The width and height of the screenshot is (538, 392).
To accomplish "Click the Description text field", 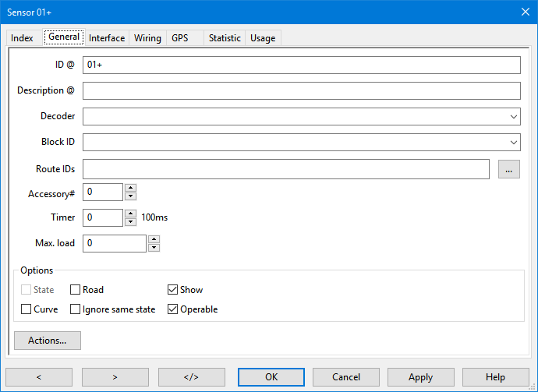I will tap(301, 90).
